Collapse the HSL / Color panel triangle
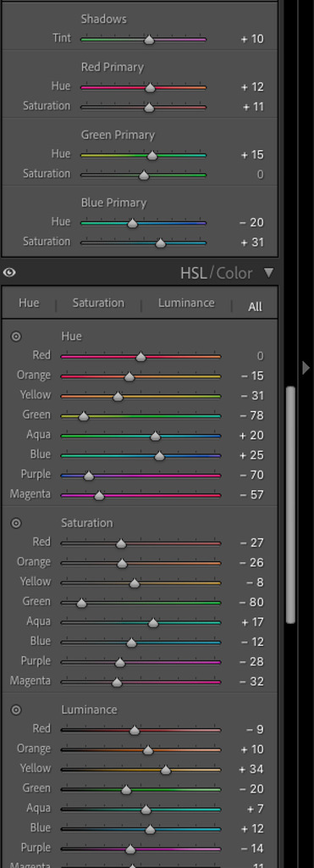 click(268, 272)
